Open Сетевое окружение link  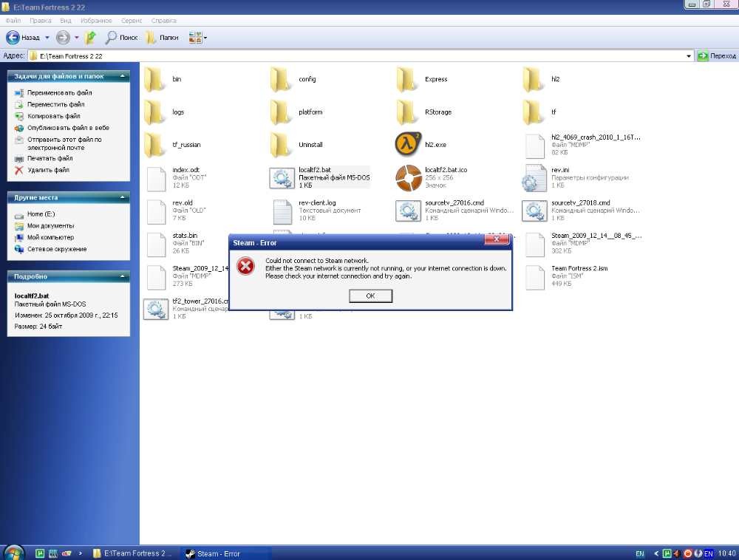tap(57, 249)
